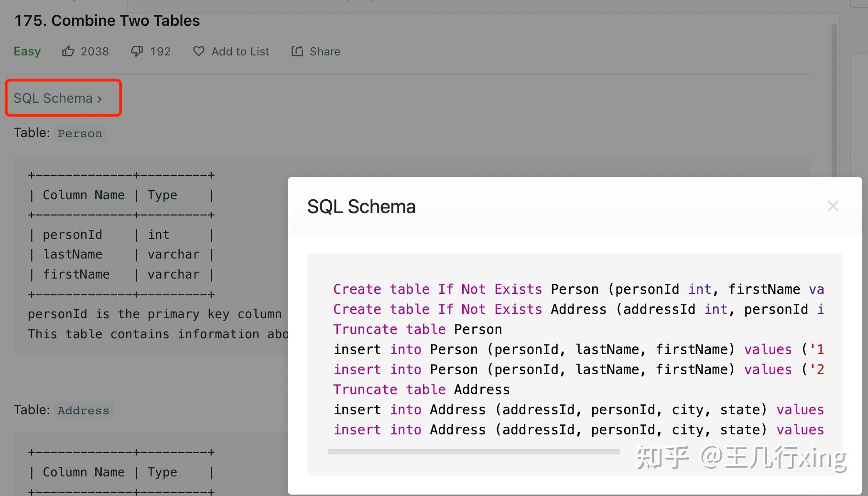Open the SQL Schema disclosure control
Image resolution: width=868 pixels, height=496 pixels.
[63, 98]
